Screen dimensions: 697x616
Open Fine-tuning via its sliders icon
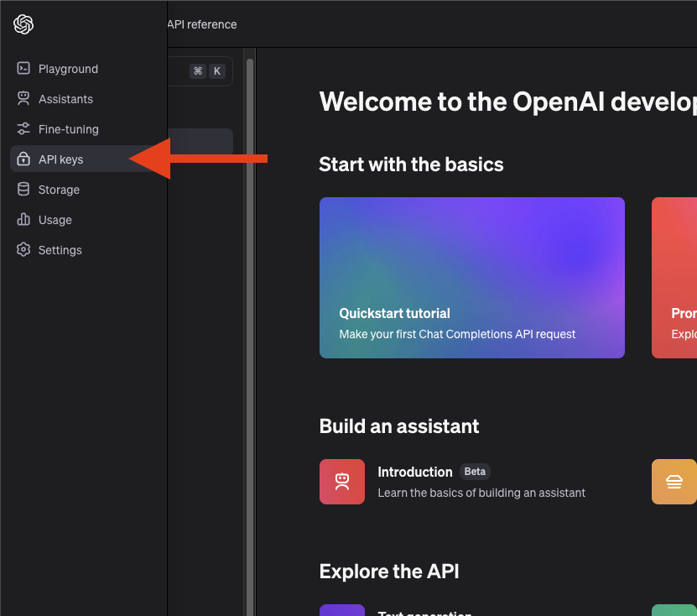tap(23, 129)
